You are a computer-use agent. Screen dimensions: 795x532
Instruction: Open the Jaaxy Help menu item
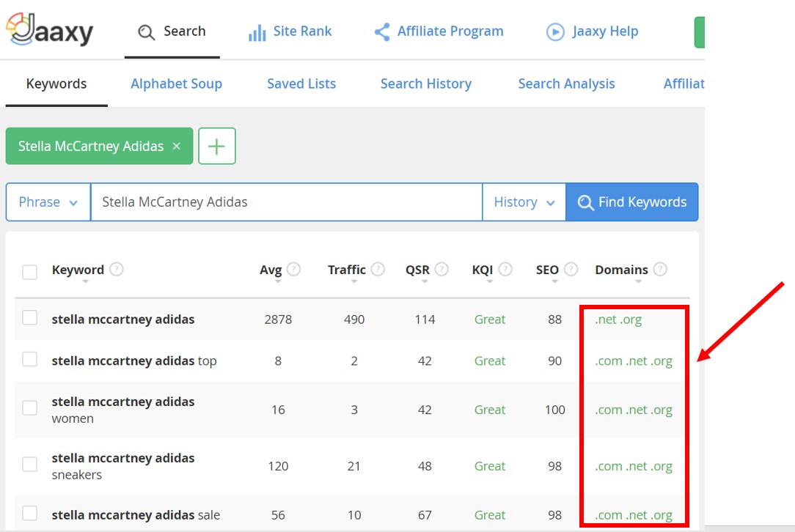click(592, 32)
